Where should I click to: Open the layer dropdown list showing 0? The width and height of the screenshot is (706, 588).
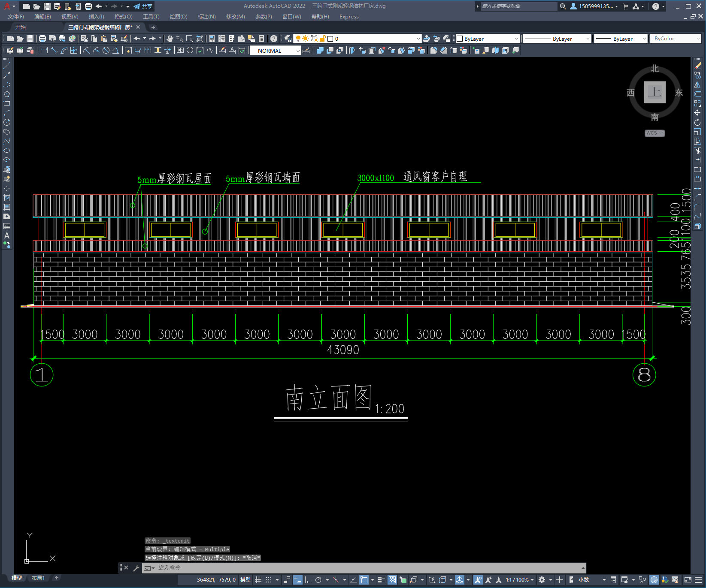coord(357,39)
